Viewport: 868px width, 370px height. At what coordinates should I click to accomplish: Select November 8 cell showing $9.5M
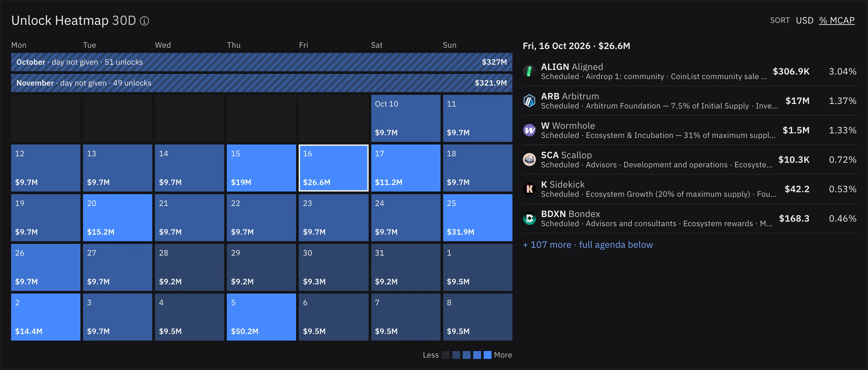(477, 317)
